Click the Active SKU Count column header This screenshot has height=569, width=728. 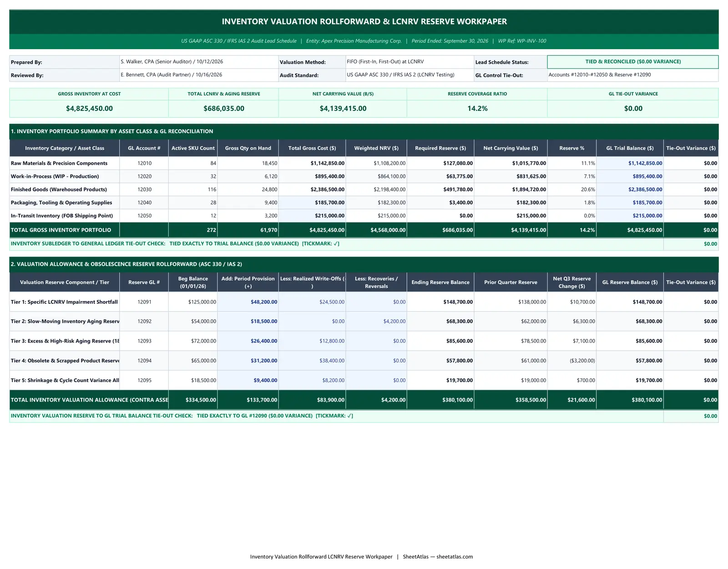point(193,148)
